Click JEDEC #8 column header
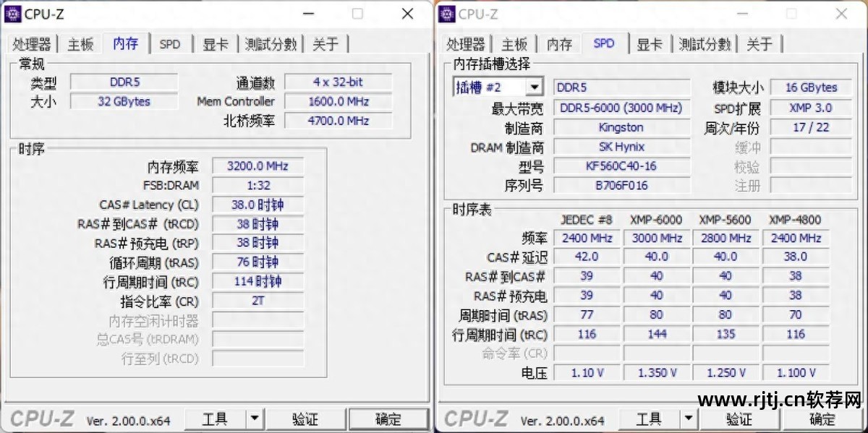The height and width of the screenshot is (433, 868). pos(586,220)
